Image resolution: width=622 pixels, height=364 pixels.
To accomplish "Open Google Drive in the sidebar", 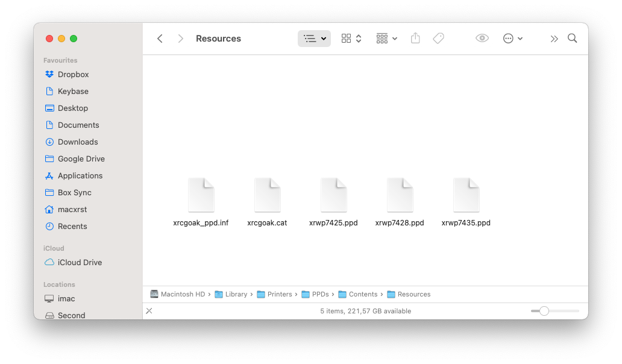I will pos(81,158).
